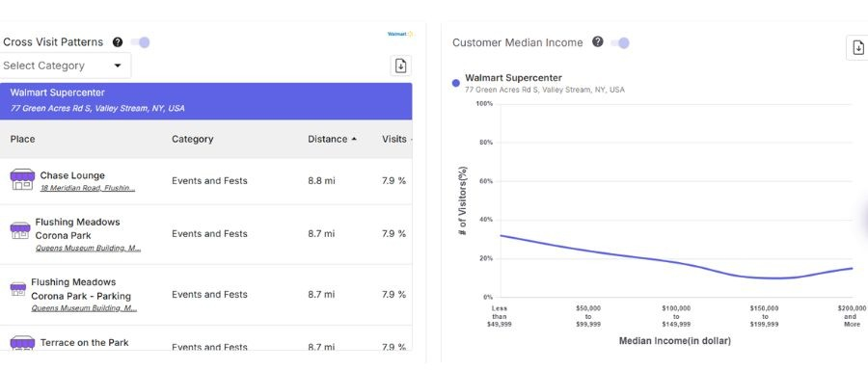Toggle the Walmart Supercenter chart legend dot
Screen dimensions: 868x370
pos(455,83)
